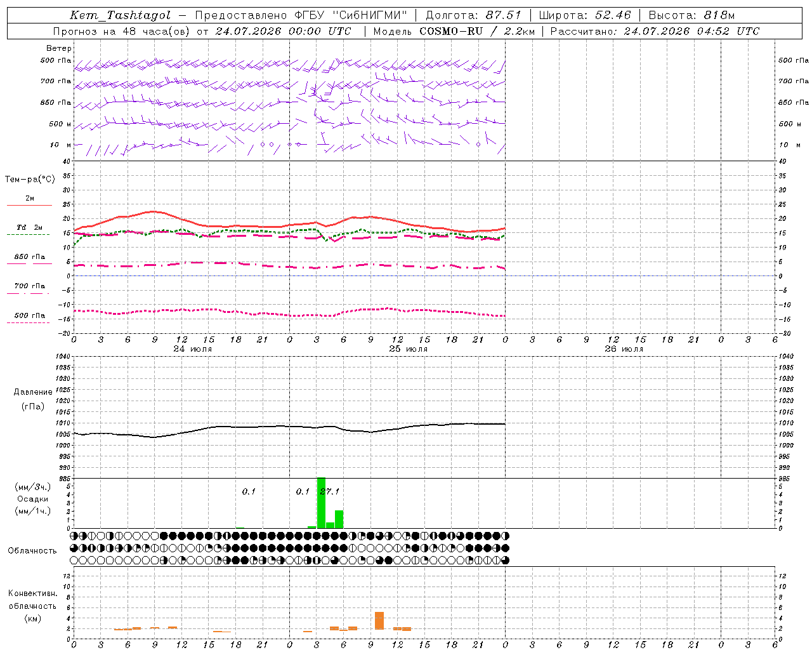Screen dimensions: 812x650
Task: Click the Облачность cloudiness row label
Action: [x=32, y=551]
